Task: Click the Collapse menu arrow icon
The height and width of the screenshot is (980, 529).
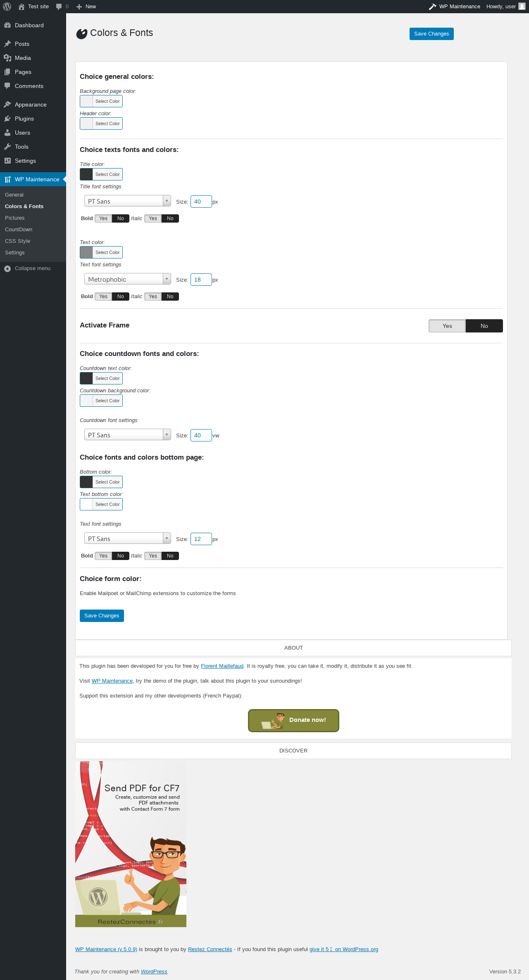Action: click(x=7, y=268)
